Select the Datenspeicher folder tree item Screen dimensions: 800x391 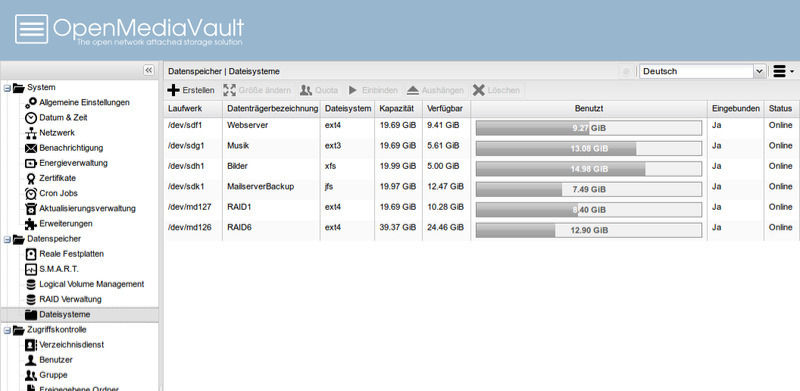click(x=54, y=238)
